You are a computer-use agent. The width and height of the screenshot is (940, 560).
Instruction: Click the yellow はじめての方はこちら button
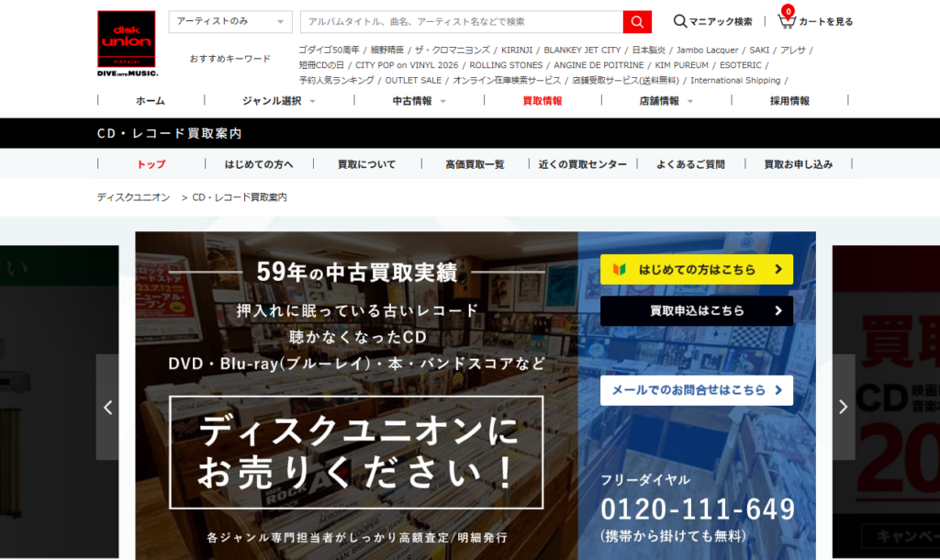pyautogui.click(x=697, y=269)
